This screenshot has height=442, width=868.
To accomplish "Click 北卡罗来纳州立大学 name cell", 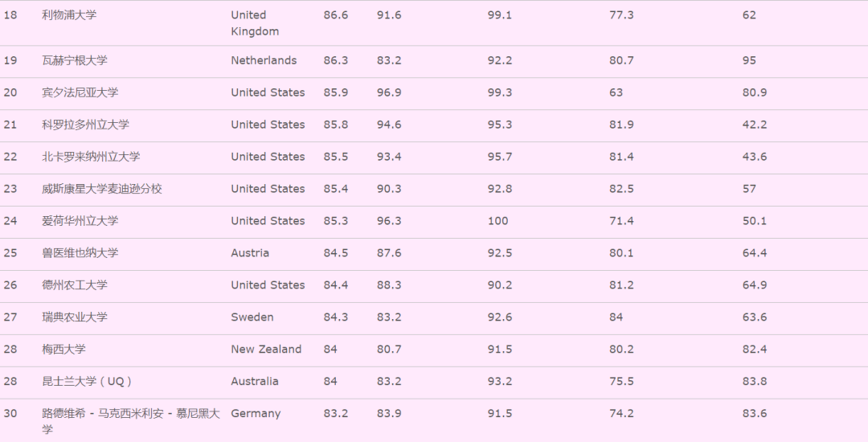I will (91, 157).
